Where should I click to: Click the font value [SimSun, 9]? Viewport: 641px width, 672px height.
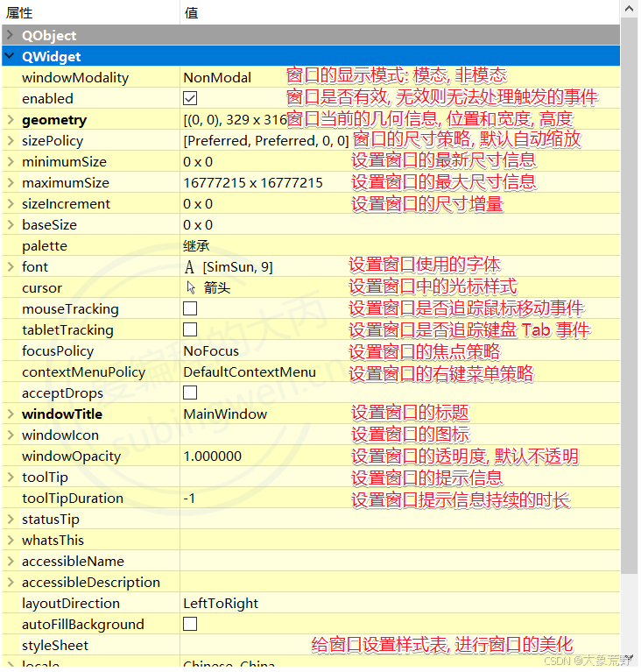(238, 267)
